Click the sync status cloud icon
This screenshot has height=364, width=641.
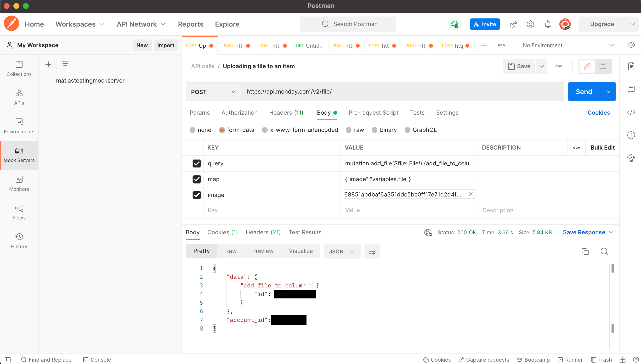[x=454, y=24]
